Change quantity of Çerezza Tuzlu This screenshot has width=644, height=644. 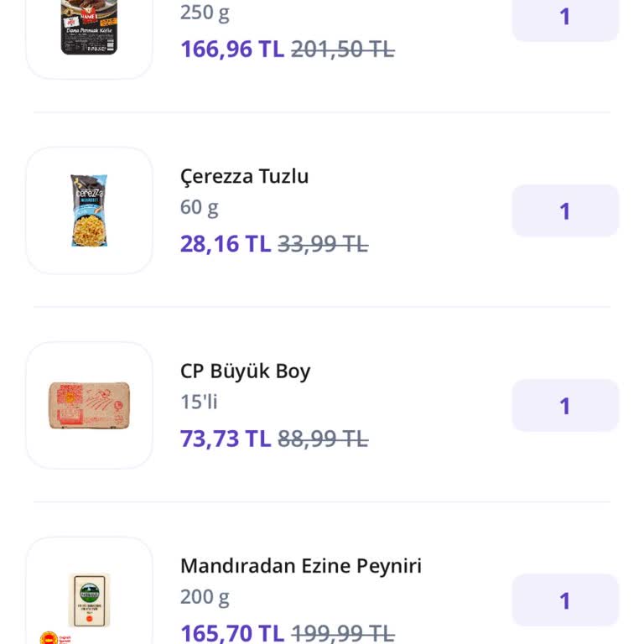[x=565, y=211]
